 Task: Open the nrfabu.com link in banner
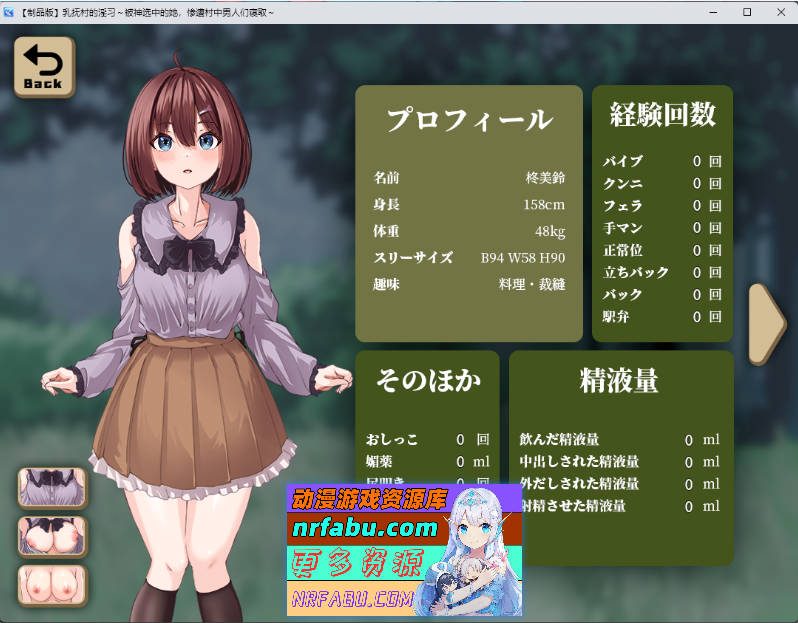point(364,528)
